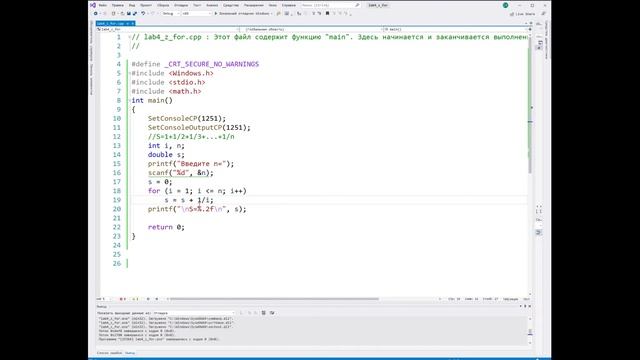Open the Анализ menu

tap(212, 5)
